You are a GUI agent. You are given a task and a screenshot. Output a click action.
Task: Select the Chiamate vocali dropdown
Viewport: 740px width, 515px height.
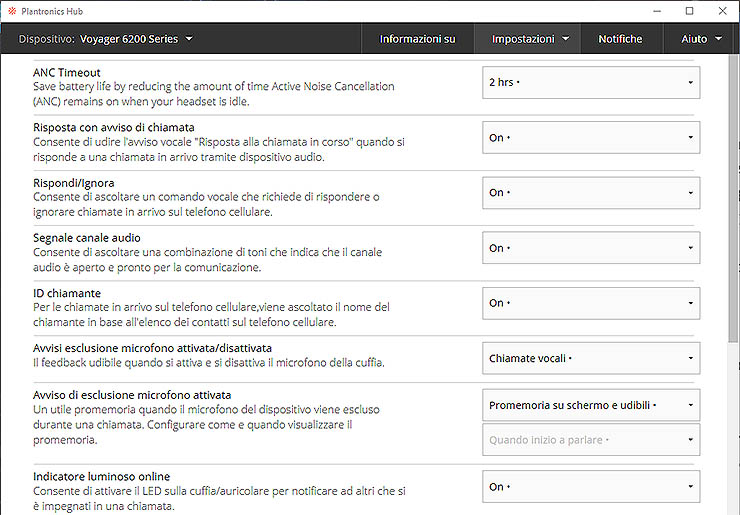(590, 358)
